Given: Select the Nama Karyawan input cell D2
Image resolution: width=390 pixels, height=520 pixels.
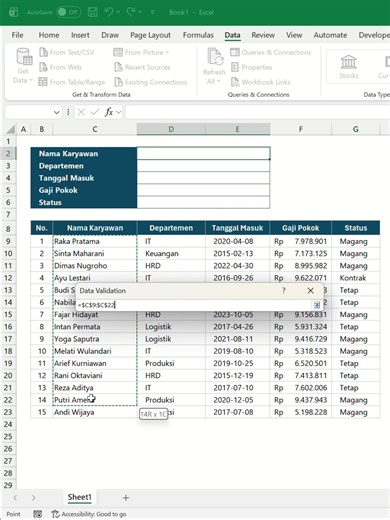Looking at the screenshot, I should (203, 153).
